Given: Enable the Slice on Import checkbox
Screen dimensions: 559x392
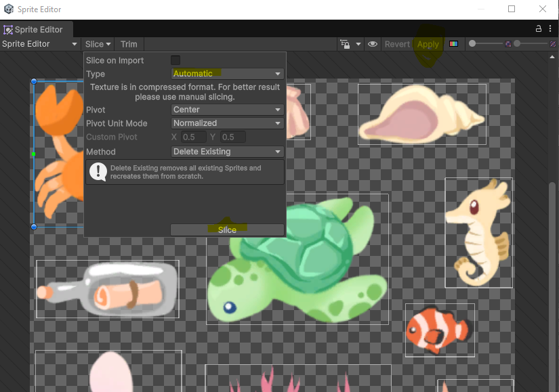Looking at the screenshot, I should tap(175, 60).
